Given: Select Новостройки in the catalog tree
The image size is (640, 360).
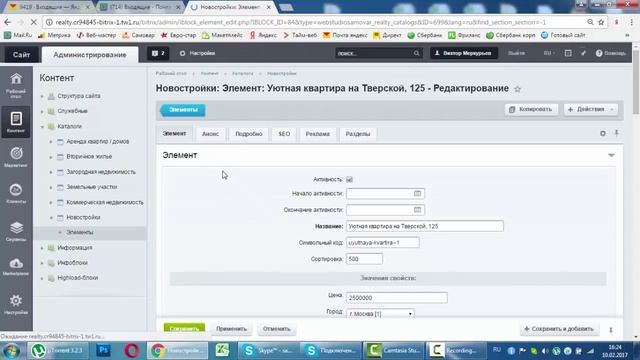Looking at the screenshot, I should pos(83,218).
